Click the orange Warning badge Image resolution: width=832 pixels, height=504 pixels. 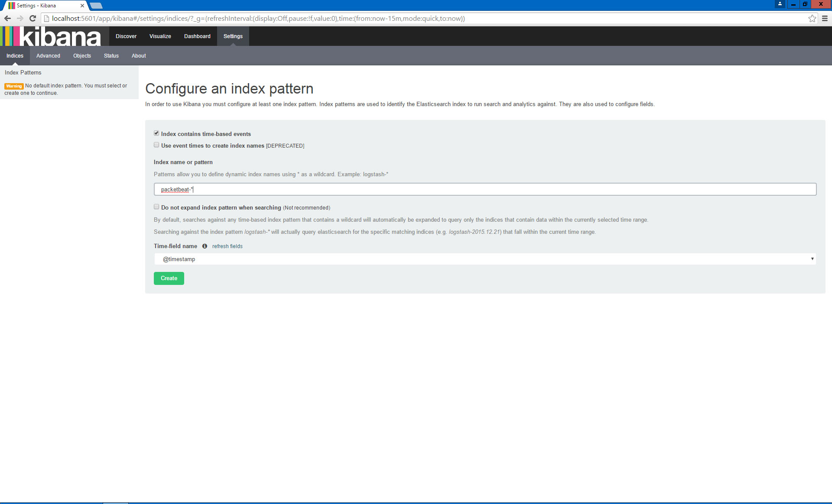click(14, 86)
